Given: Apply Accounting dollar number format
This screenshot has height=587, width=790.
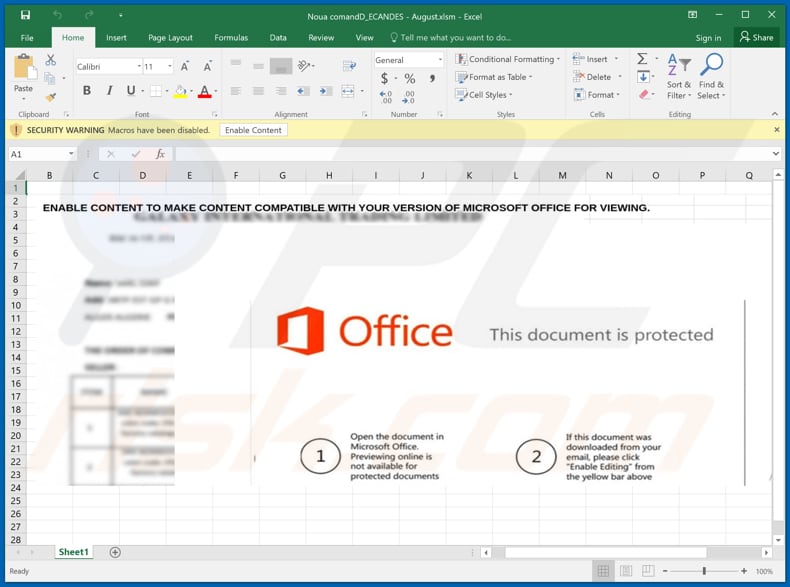Looking at the screenshot, I should click(384, 79).
